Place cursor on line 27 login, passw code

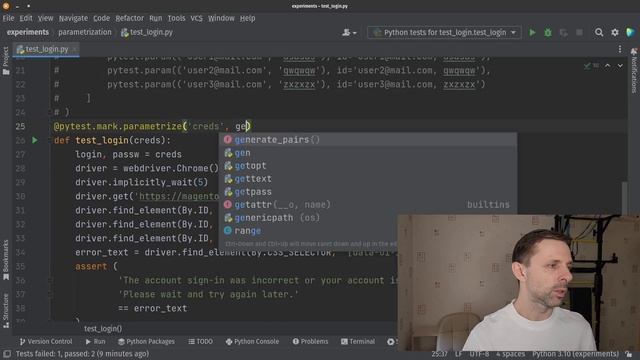click(128, 154)
